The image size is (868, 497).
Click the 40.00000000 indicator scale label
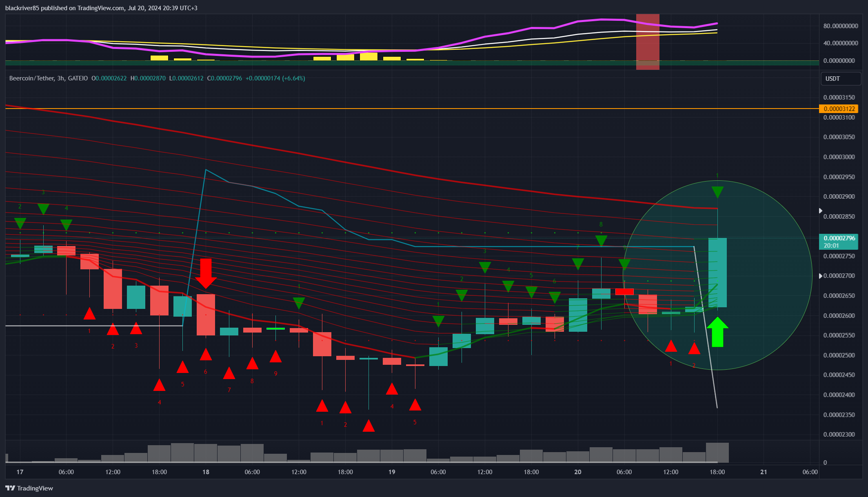(841, 43)
